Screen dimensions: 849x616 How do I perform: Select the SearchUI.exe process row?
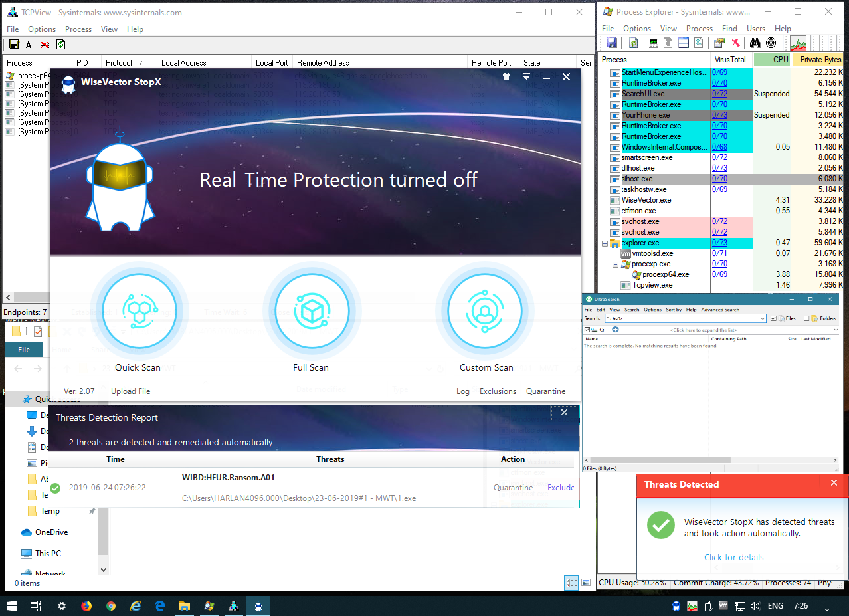(643, 94)
